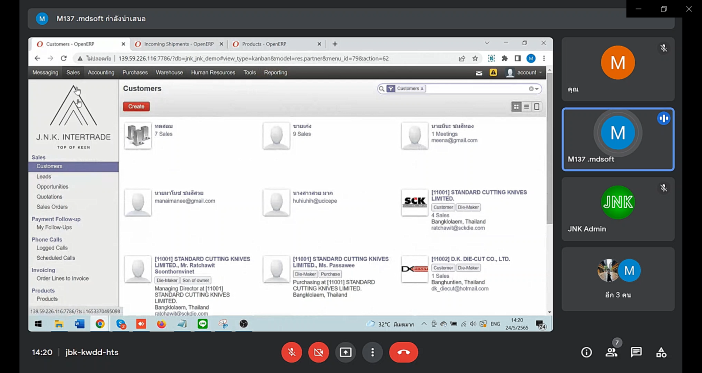Screen dimensions: 702x373
Task: Bookmark this page star icon
Action: coord(475,58)
